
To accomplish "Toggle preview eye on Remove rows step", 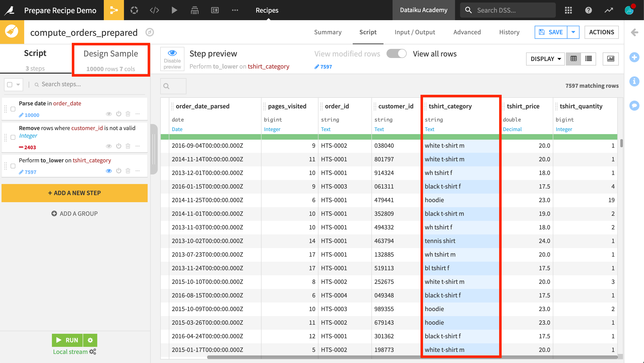I will click(109, 146).
